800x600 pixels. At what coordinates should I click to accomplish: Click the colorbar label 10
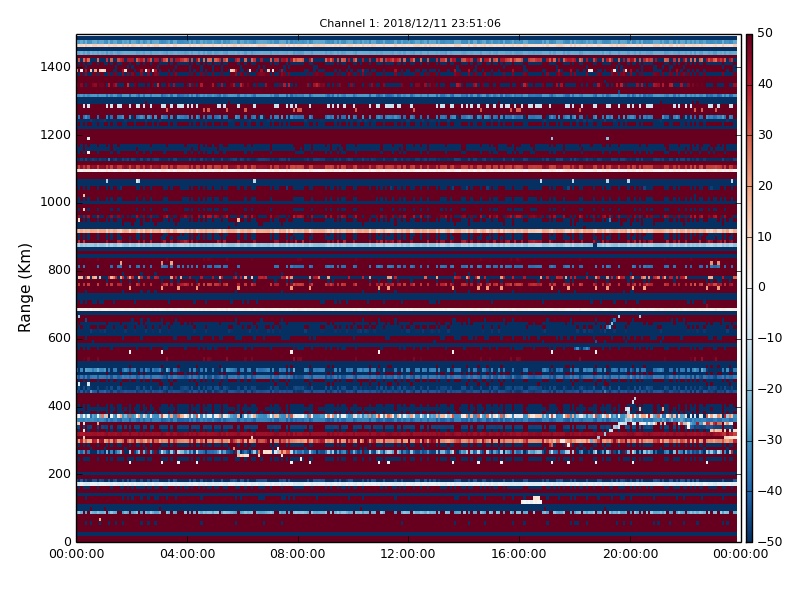point(765,237)
